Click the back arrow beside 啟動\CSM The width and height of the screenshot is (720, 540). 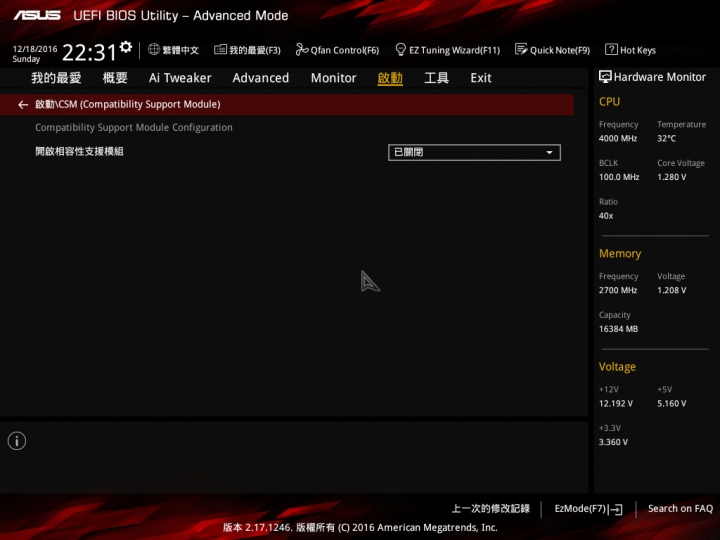23,105
